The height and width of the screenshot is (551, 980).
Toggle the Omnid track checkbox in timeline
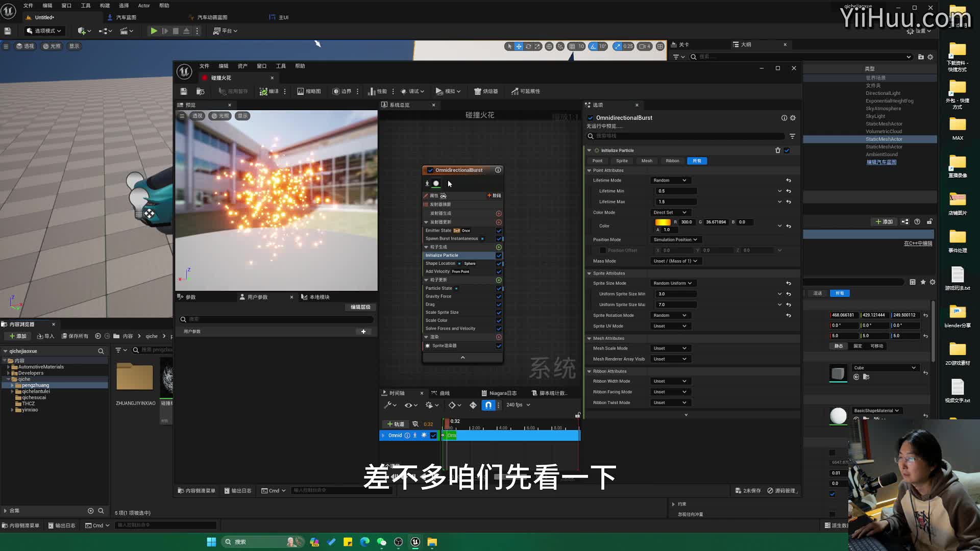point(433,436)
